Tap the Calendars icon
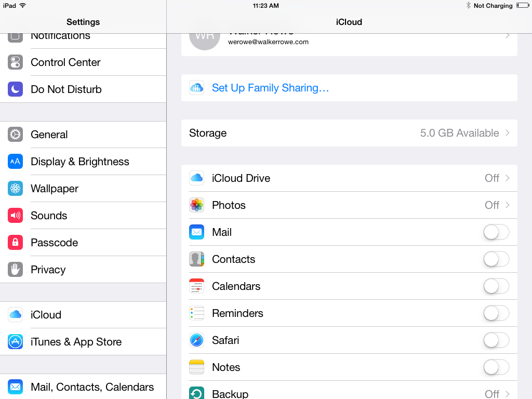 (x=196, y=286)
